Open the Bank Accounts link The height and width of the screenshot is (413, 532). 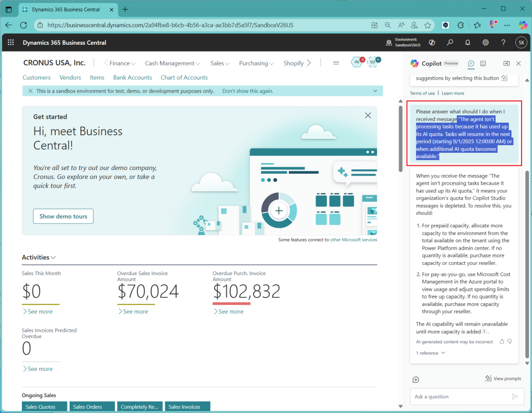tap(132, 78)
